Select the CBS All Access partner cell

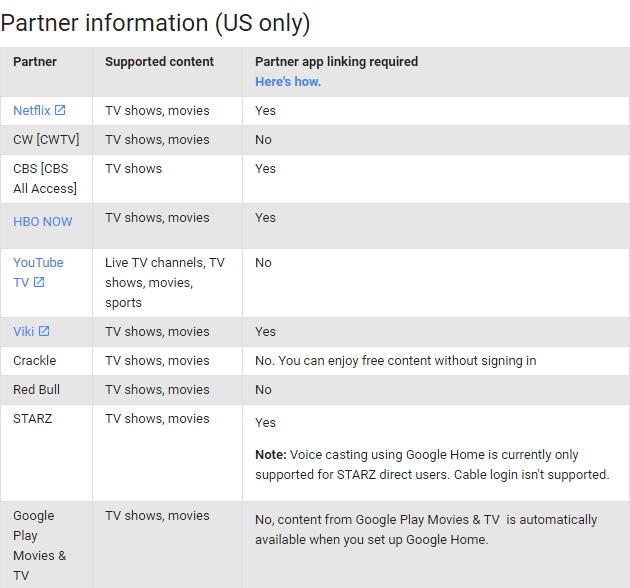point(44,178)
